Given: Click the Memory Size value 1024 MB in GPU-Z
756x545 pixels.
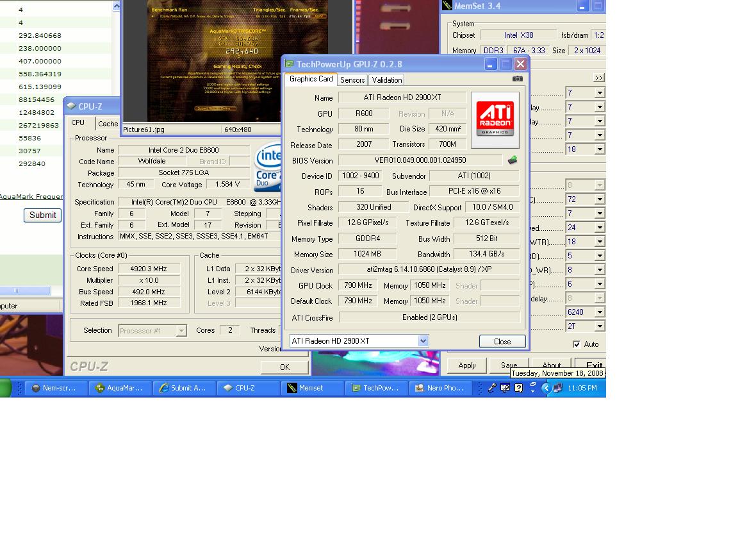Looking at the screenshot, I should coord(367,254).
